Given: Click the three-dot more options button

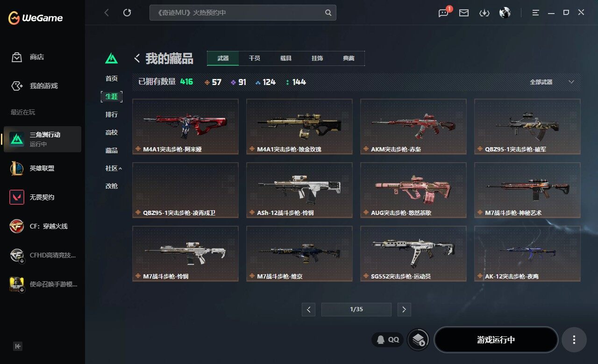Looking at the screenshot, I should coord(574,340).
